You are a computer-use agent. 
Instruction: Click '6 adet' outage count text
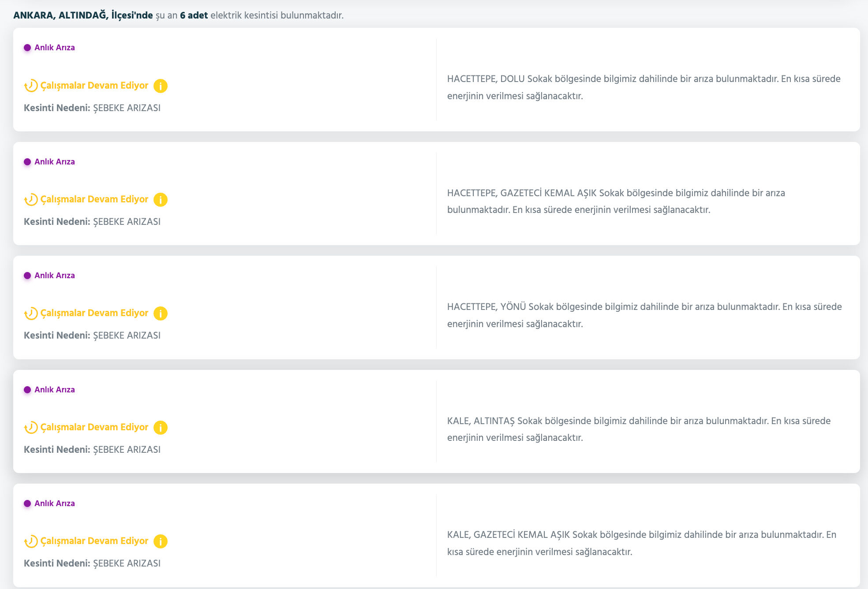(194, 15)
